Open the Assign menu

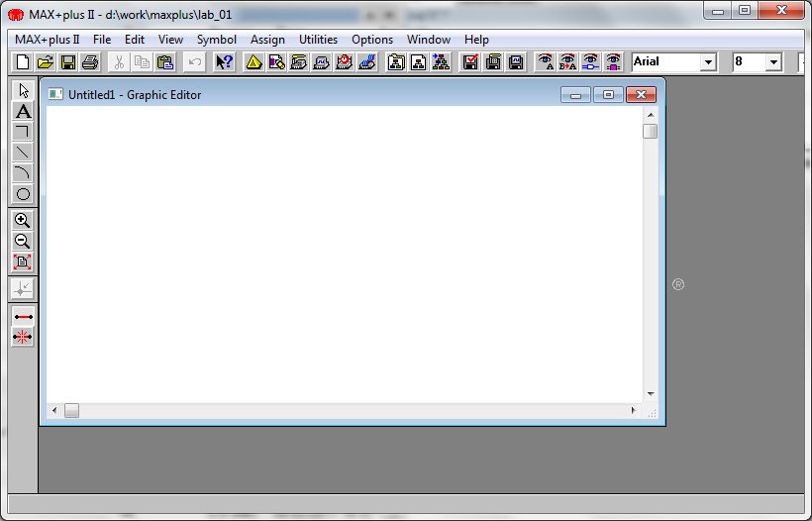[267, 40]
